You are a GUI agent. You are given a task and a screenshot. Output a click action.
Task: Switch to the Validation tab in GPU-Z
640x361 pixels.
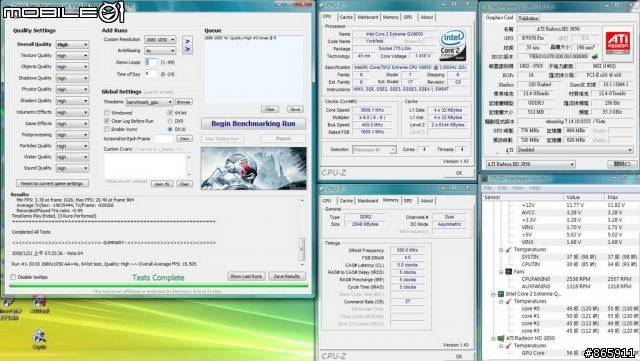(x=528, y=18)
